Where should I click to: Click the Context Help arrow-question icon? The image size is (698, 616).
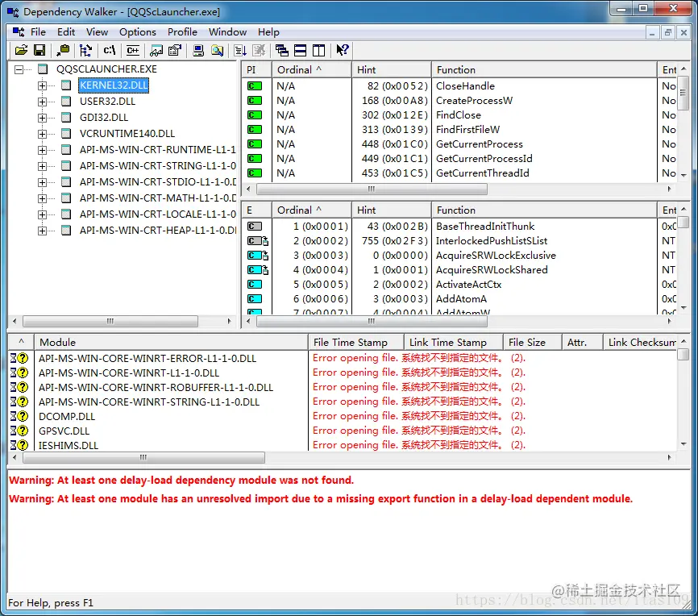(x=343, y=50)
